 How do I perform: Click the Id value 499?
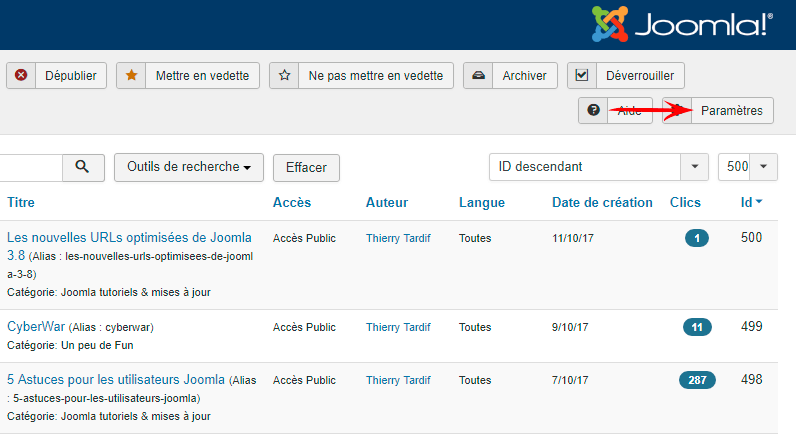point(751,326)
